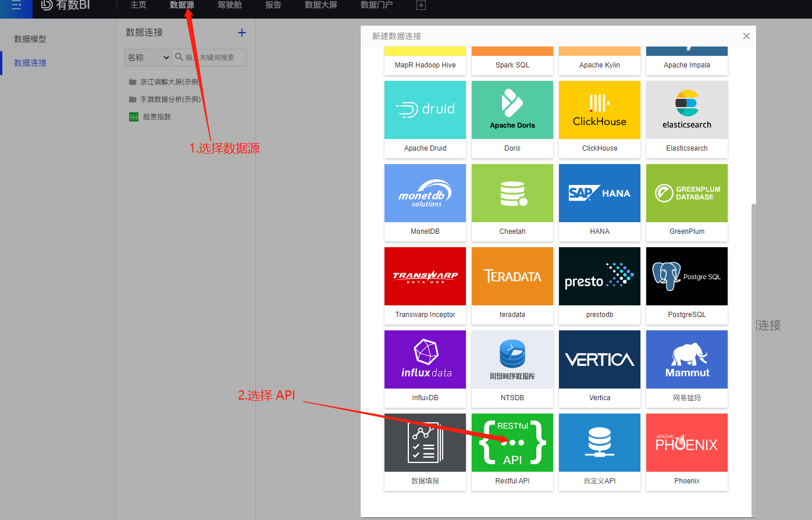Viewport: 812px width, 520px height.
Task: Choose the 自定义API connection tile
Action: point(599,451)
